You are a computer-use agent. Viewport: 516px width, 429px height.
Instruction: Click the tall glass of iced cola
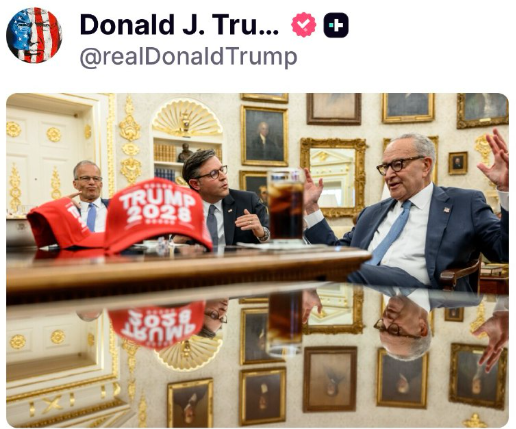tap(286, 205)
